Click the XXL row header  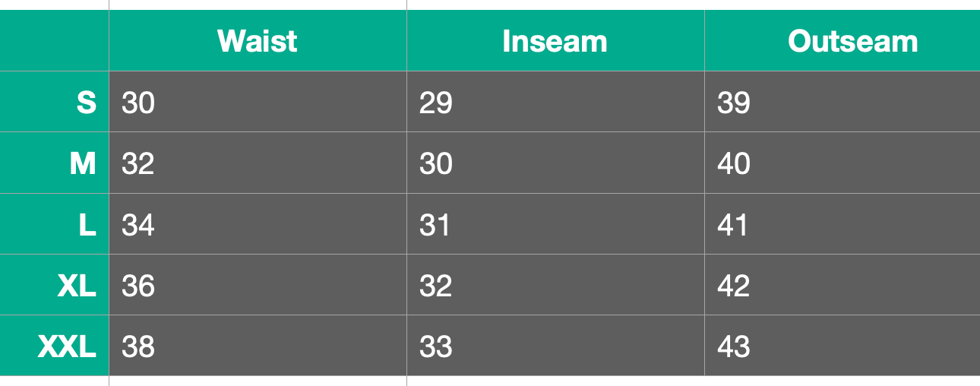pyautogui.click(x=55, y=345)
